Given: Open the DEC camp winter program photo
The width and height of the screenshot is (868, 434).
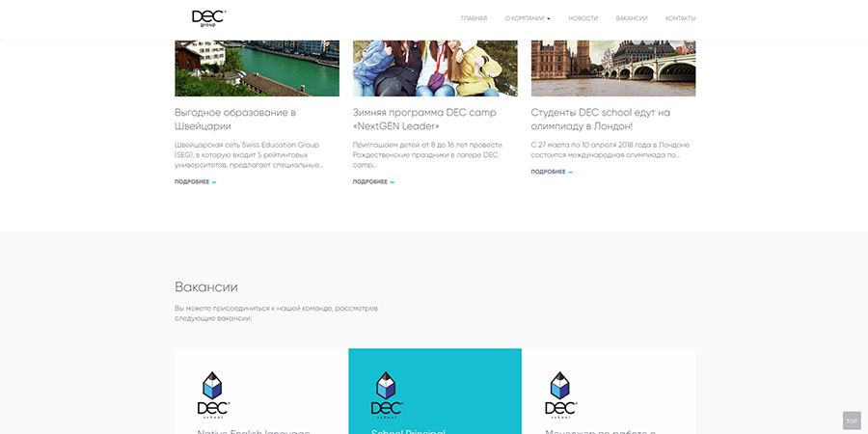Looking at the screenshot, I should tap(435, 68).
